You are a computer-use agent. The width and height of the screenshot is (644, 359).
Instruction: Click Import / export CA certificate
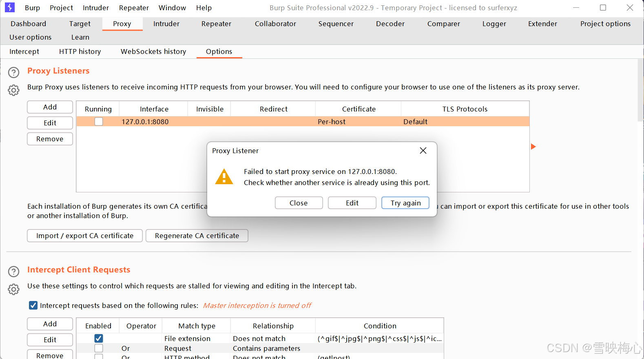[85, 236]
